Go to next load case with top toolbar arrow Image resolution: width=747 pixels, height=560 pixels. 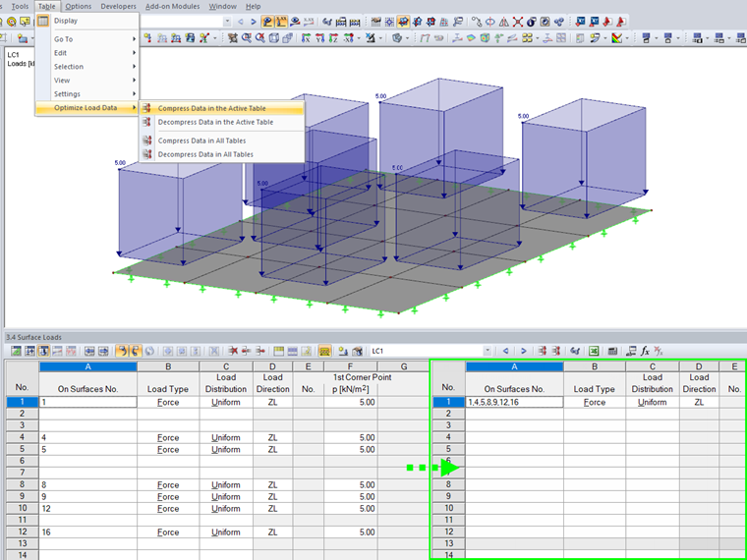click(x=254, y=22)
